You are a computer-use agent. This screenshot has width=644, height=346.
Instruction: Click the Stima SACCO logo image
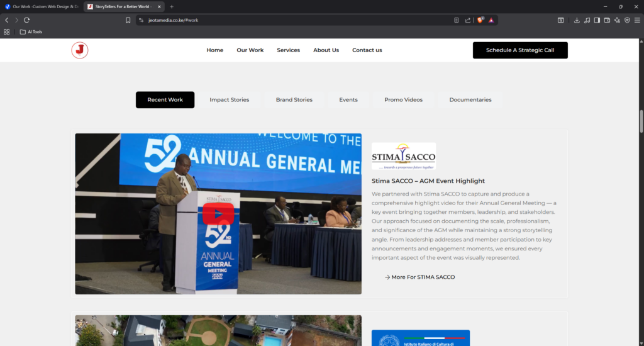(404, 156)
